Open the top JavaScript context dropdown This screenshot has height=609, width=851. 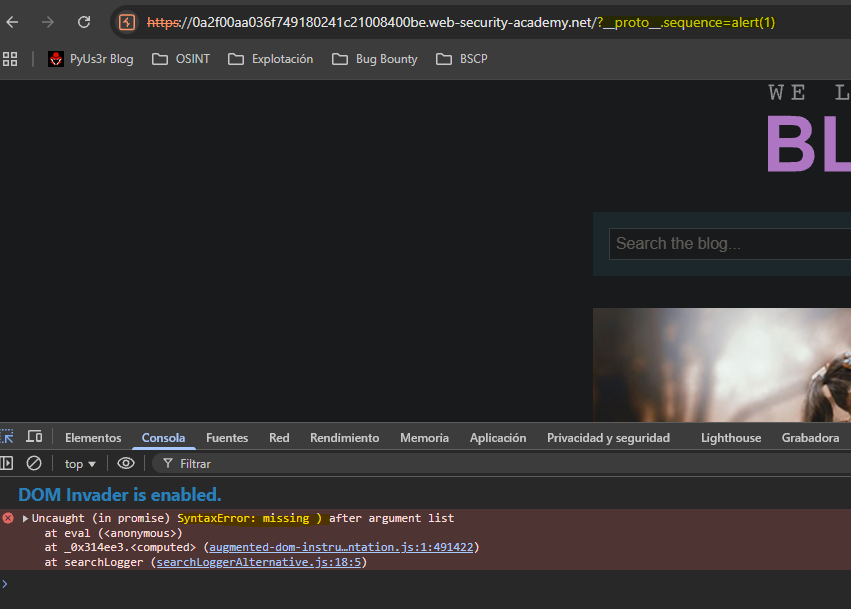pyautogui.click(x=80, y=463)
